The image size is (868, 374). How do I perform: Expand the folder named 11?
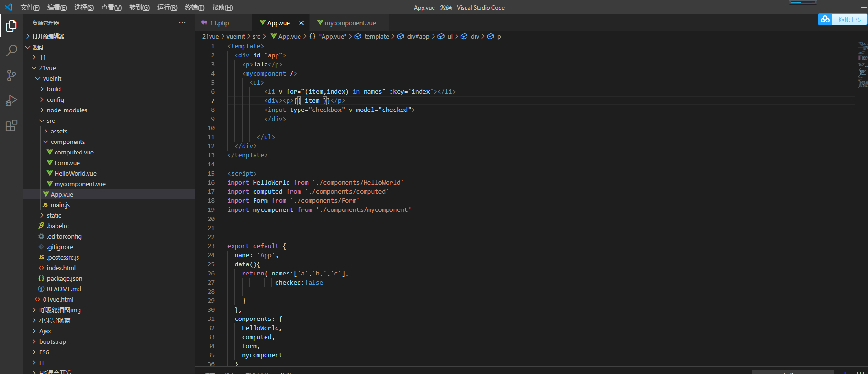click(x=109, y=57)
